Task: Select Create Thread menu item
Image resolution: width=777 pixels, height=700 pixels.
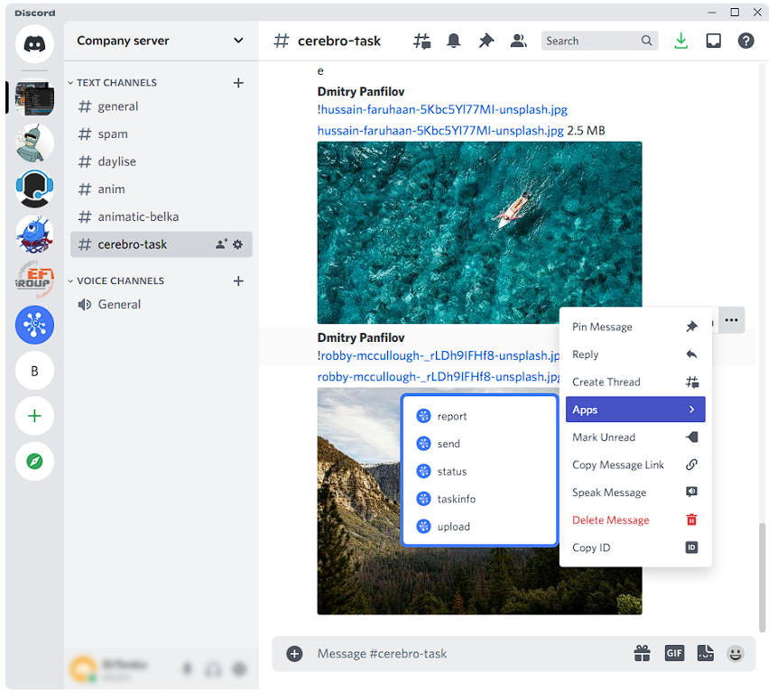Action: click(x=635, y=382)
